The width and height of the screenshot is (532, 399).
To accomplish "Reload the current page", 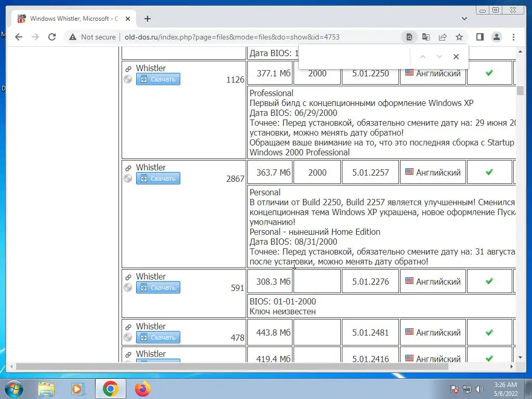I will (x=52, y=37).
